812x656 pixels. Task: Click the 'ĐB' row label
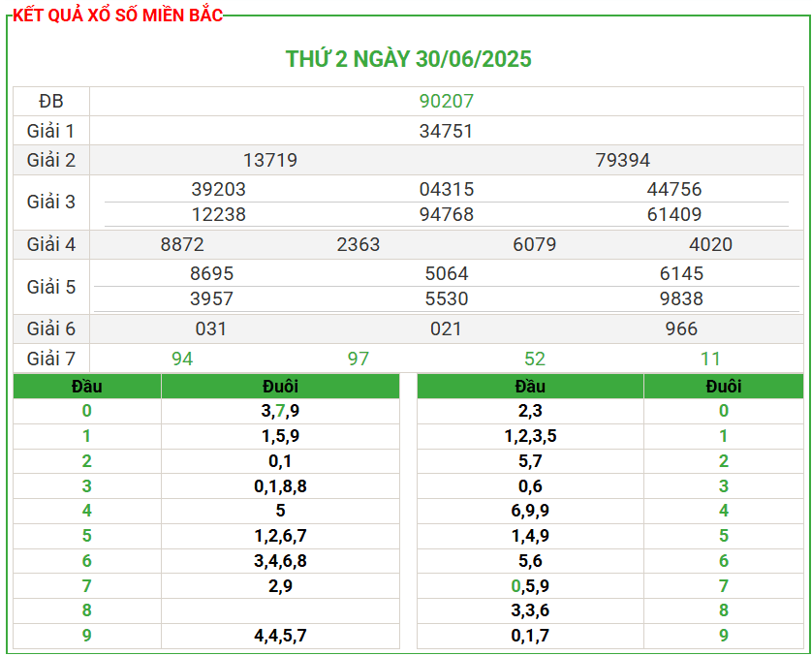(51, 101)
